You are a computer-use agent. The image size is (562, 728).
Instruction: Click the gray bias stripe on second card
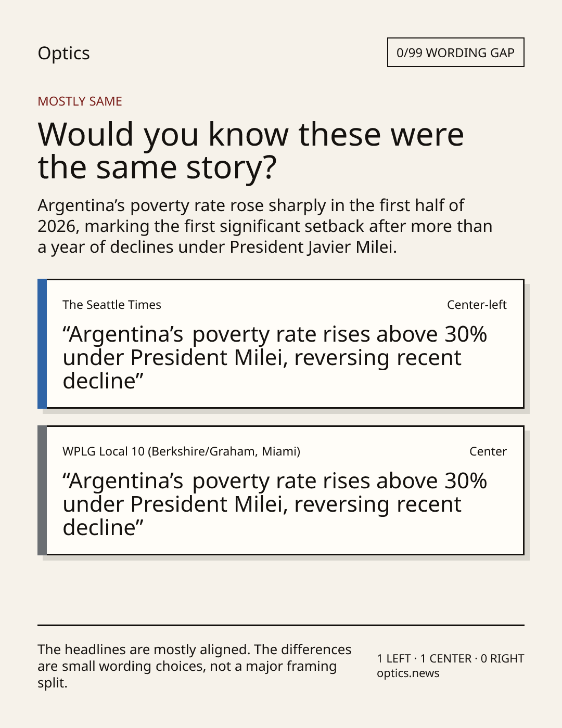coord(42,490)
